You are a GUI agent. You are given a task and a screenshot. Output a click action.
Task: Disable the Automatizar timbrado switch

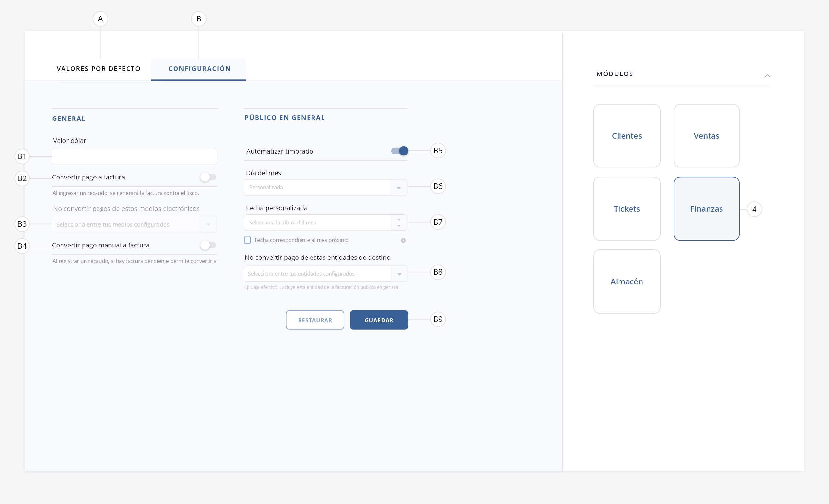[400, 151]
